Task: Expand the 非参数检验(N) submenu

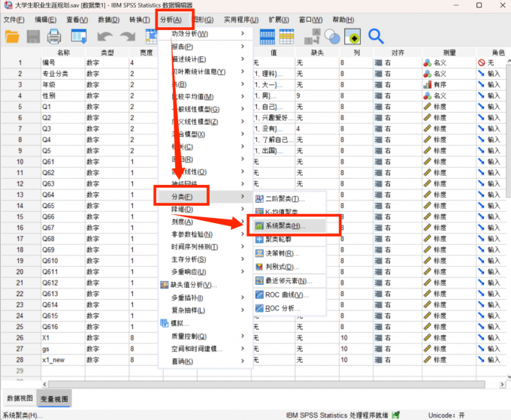Action: [x=205, y=234]
